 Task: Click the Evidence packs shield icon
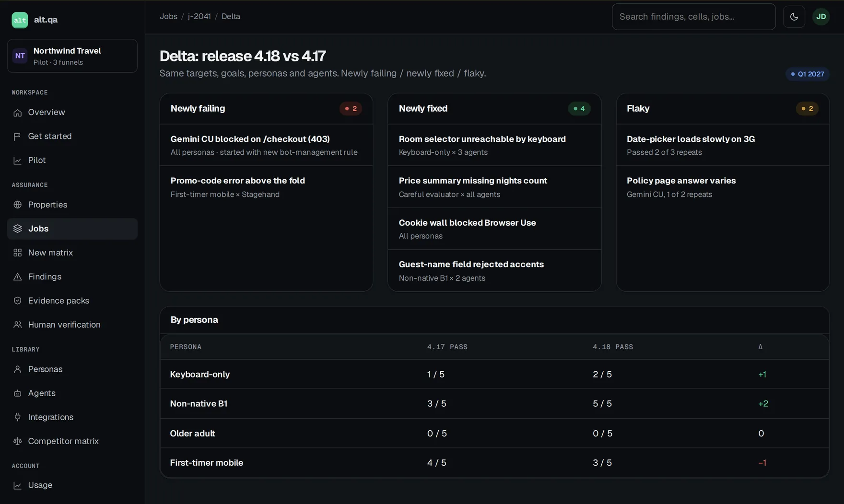point(18,300)
